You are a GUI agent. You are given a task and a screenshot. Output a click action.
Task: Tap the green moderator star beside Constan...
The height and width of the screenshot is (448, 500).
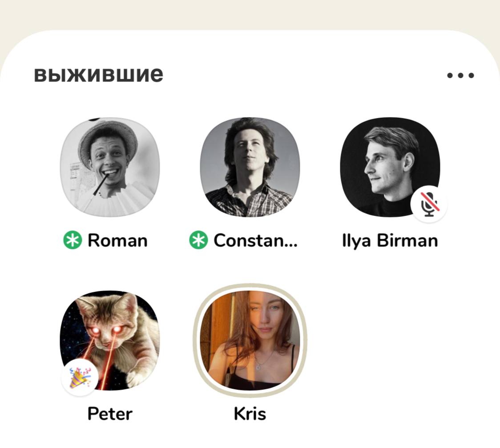pyautogui.click(x=198, y=240)
